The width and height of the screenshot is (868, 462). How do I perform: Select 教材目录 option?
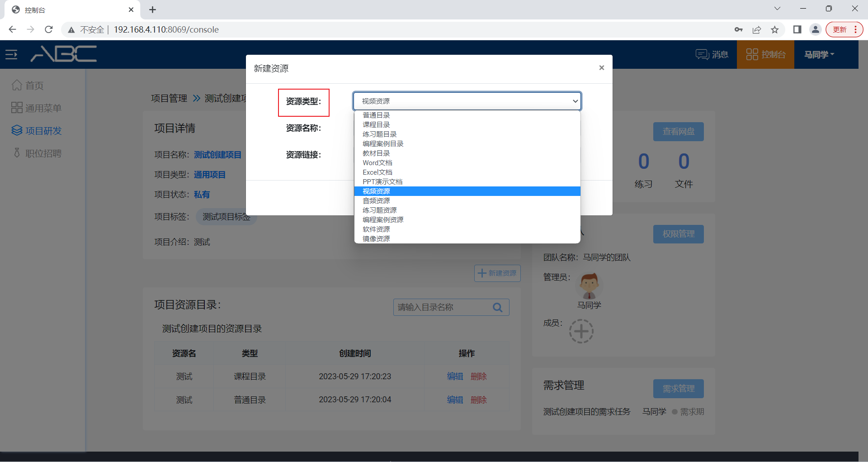[x=467, y=153]
